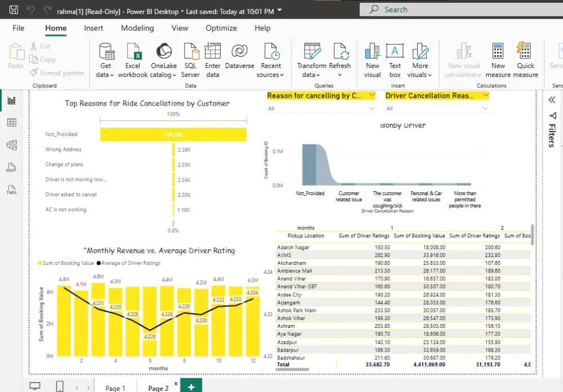The height and width of the screenshot is (392, 563).
Task: Open Get data source picker
Action: pos(106,60)
